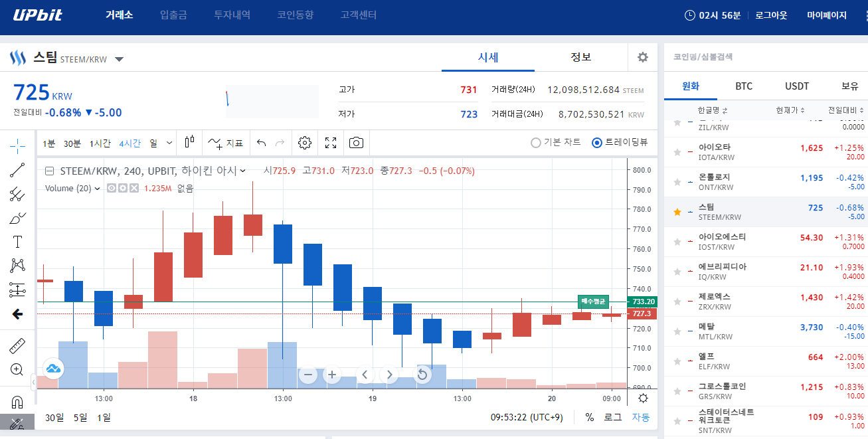Open the 거래소 menu
Screen dimensions: 868x439
coord(120,15)
